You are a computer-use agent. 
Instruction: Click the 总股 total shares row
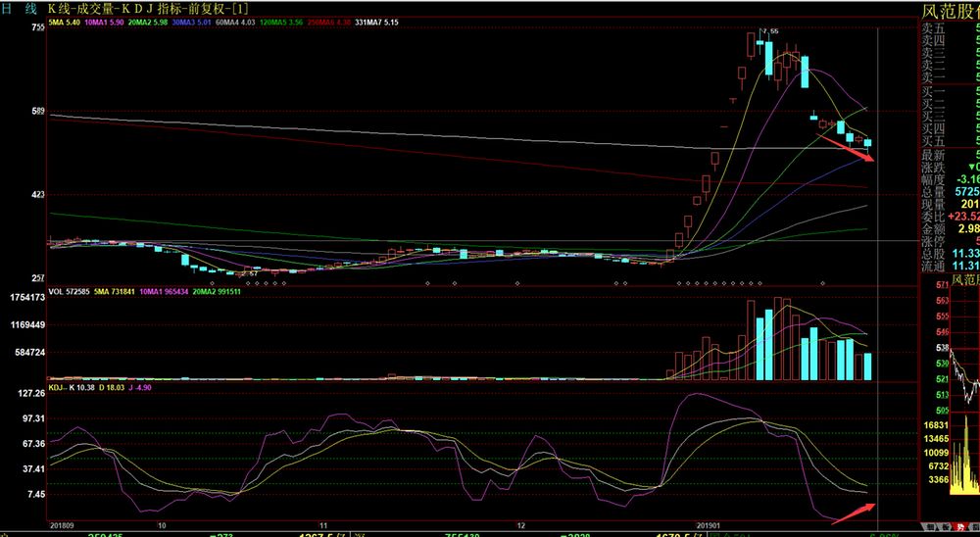951,253
